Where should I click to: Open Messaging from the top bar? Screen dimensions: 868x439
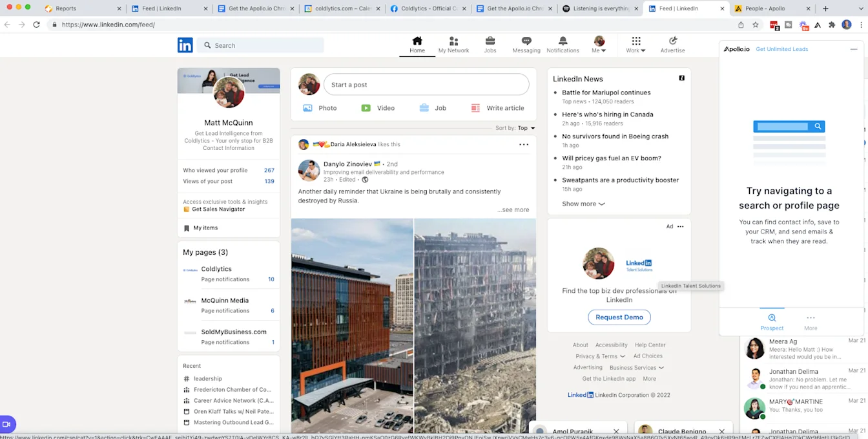tap(526, 45)
